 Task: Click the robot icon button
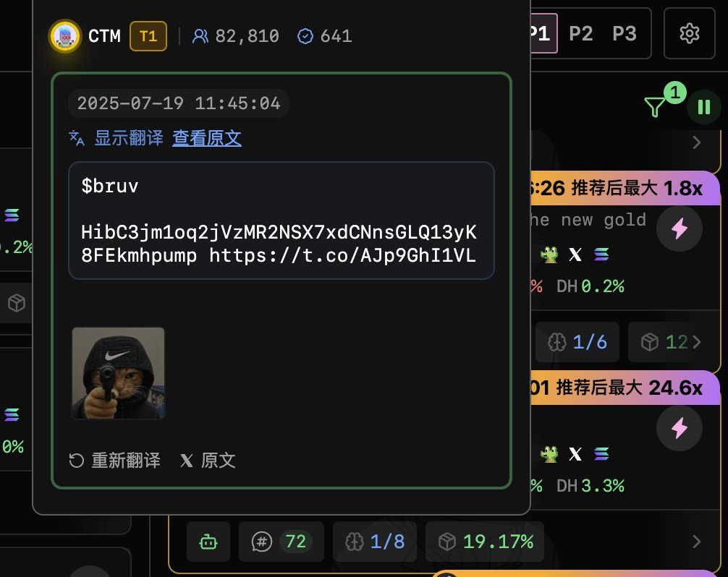coord(208,542)
